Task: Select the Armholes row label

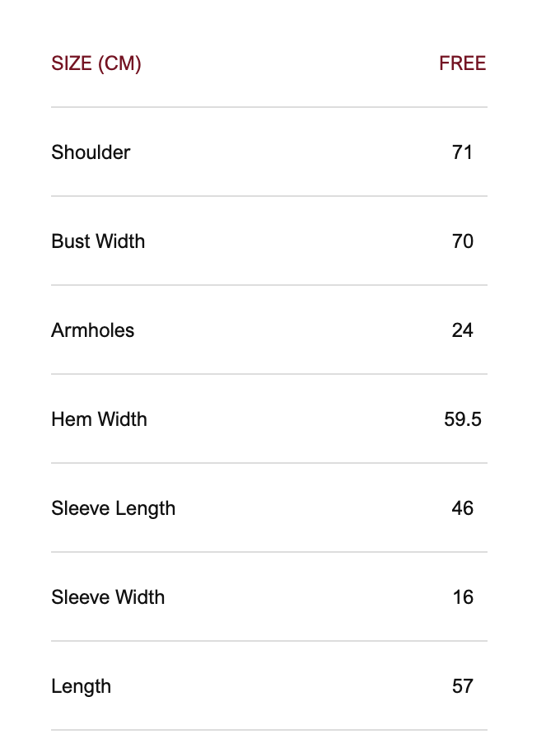Action: (92, 330)
